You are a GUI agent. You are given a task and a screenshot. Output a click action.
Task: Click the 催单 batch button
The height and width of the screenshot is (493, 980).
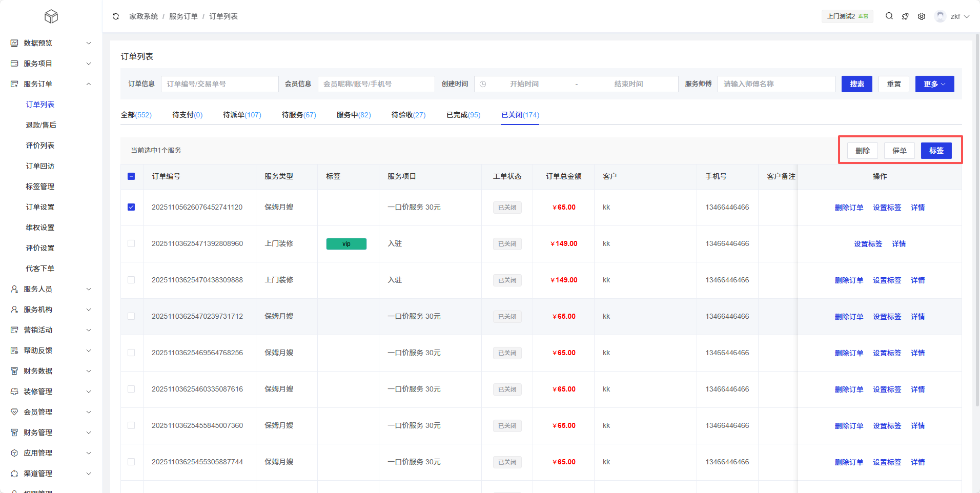899,151
